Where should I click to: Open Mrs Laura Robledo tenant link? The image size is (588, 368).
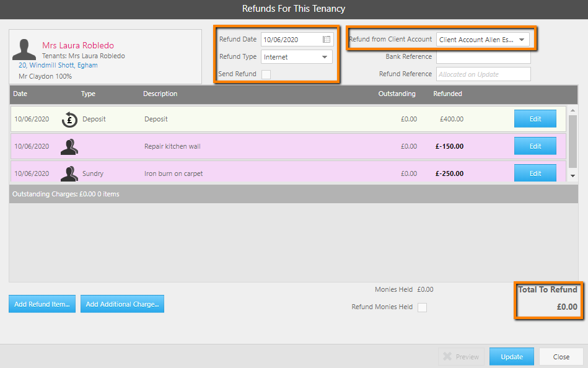point(78,45)
